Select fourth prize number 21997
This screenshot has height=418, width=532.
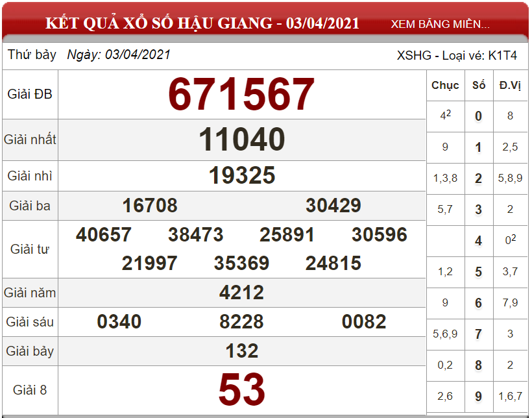point(150,263)
